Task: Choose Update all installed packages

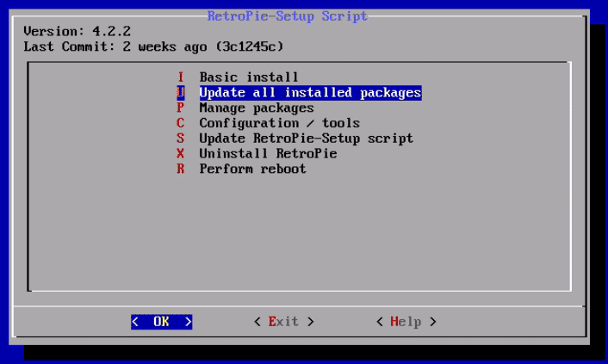Action: pos(299,93)
